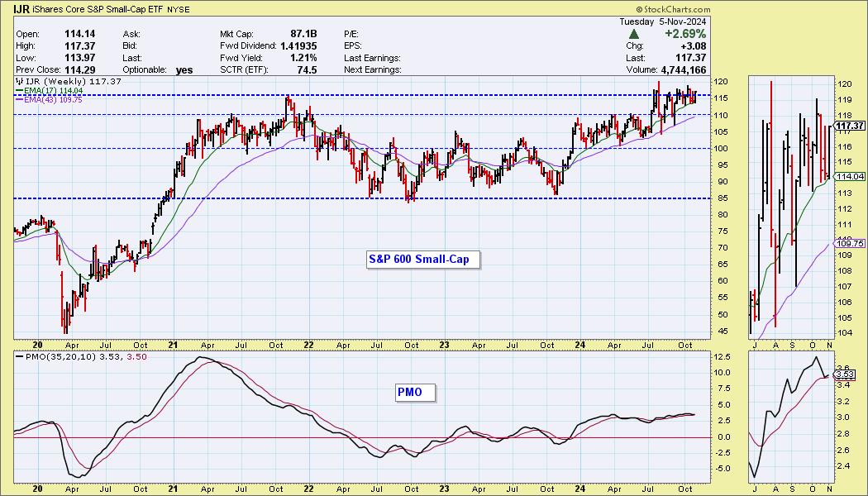Viewport: 868px width, 496px height.
Task: Click the IJR ticker symbol in header
Action: (21, 9)
